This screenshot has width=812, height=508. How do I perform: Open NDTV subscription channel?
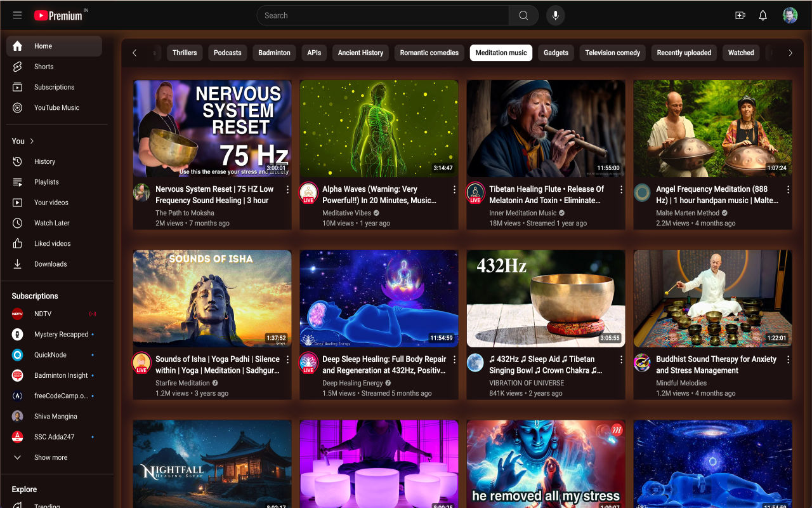[54, 314]
